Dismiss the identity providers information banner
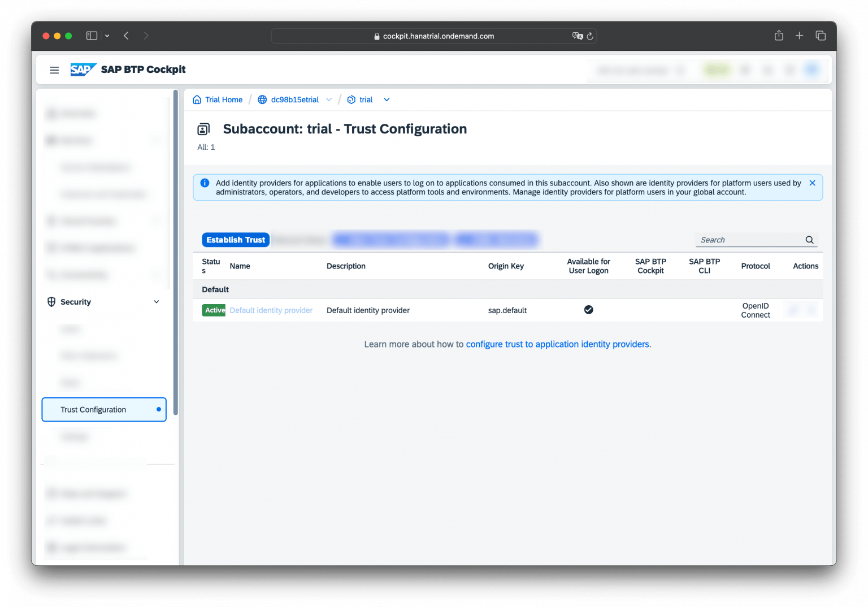Image resolution: width=868 pixels, height=607 pixels. 812,183
